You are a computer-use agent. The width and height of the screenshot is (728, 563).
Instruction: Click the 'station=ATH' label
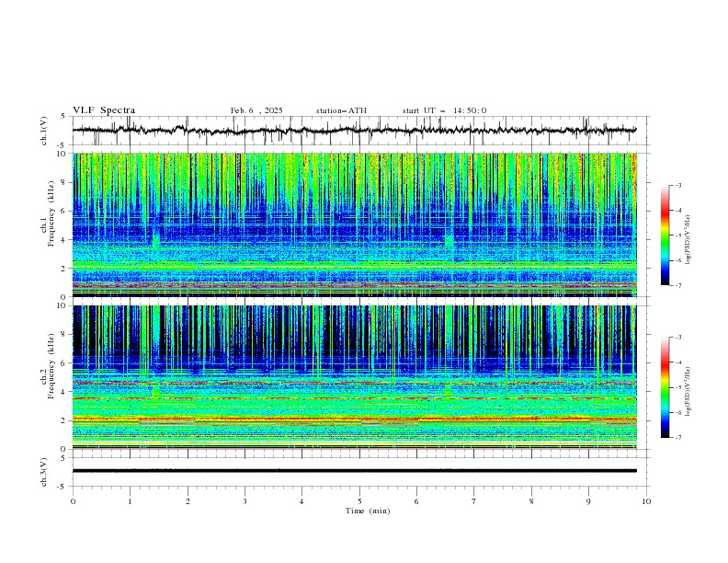coord(341,110)
